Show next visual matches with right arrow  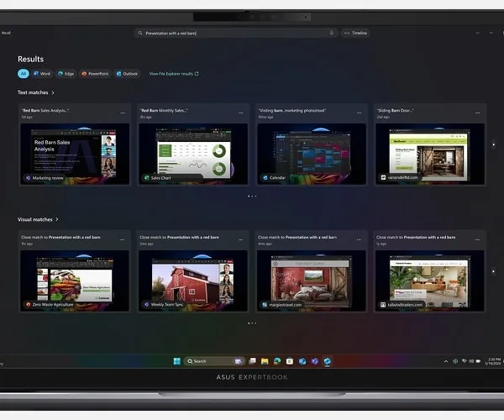tap(494, 271)
